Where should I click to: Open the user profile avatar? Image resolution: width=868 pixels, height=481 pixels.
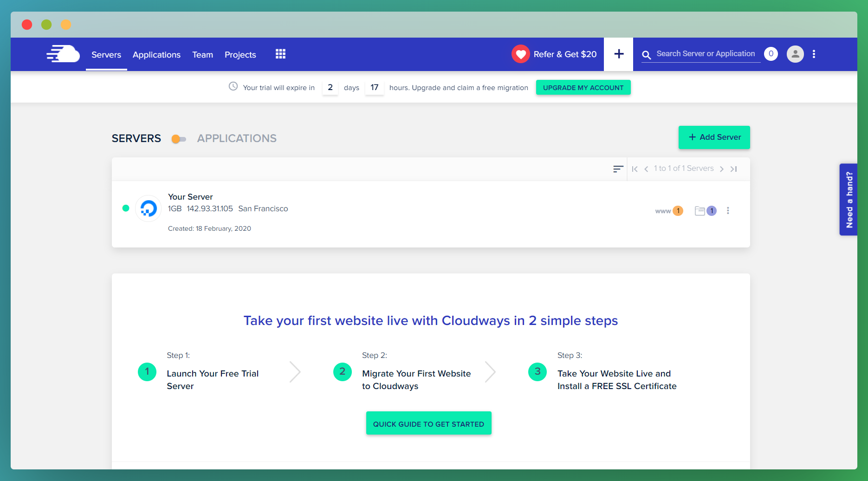coord(795,54)
